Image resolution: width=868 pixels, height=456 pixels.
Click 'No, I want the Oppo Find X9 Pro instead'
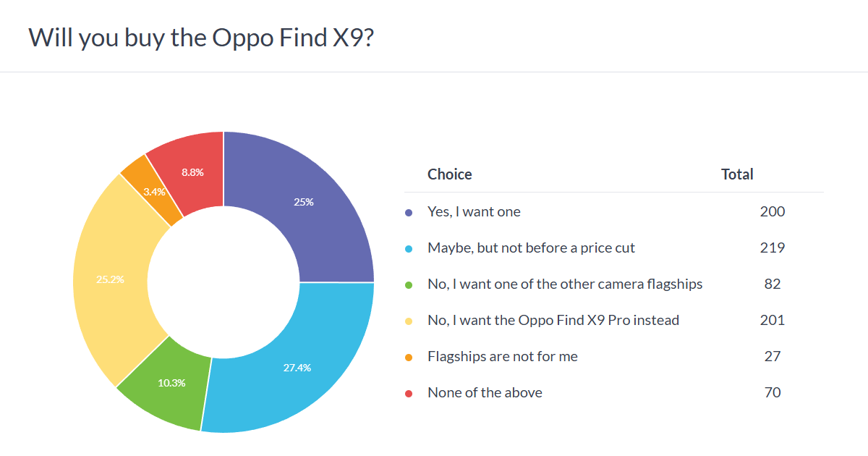tap(553, 321)
